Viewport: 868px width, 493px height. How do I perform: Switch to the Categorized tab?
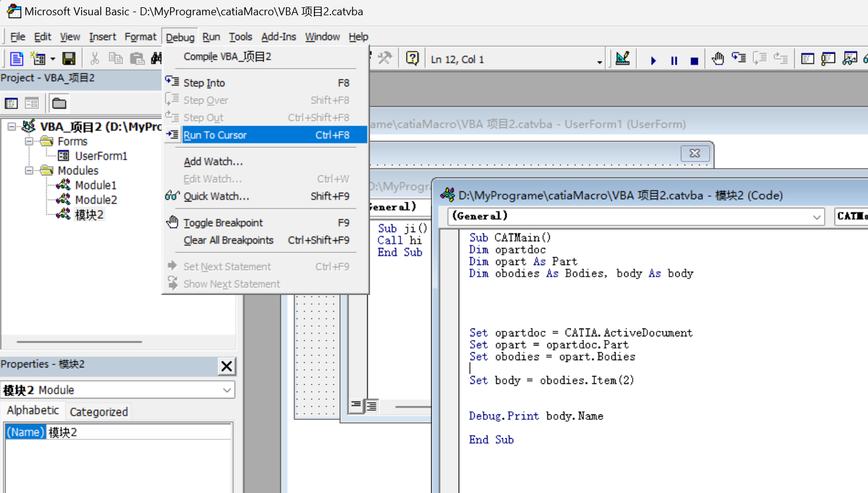pos(99,412)
